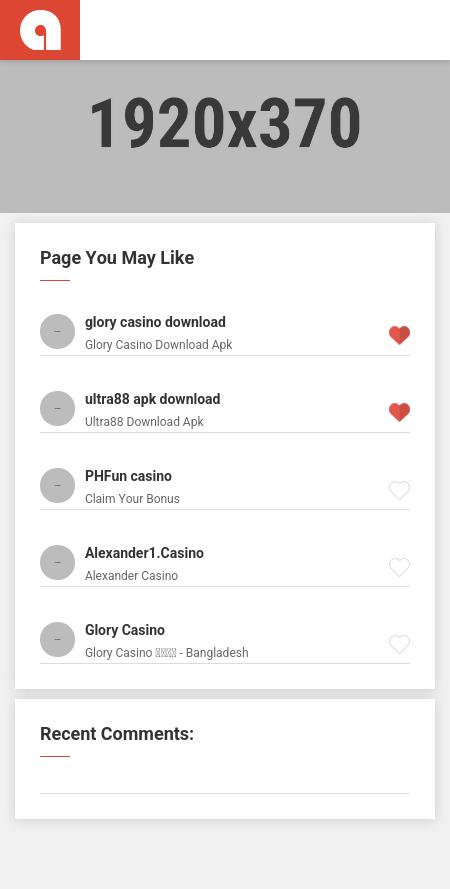Open ultra88 apk download avatar thumbnail
Screen dimensions: 450x889
57,408
